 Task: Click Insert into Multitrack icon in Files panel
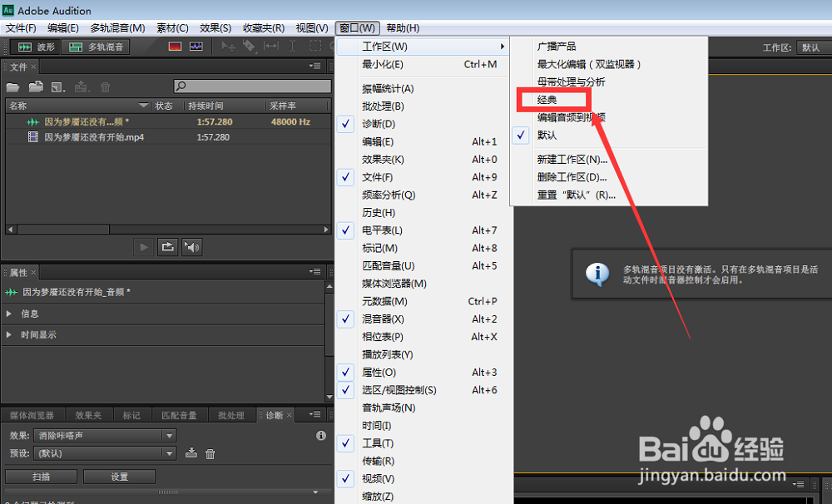[82, 86]
